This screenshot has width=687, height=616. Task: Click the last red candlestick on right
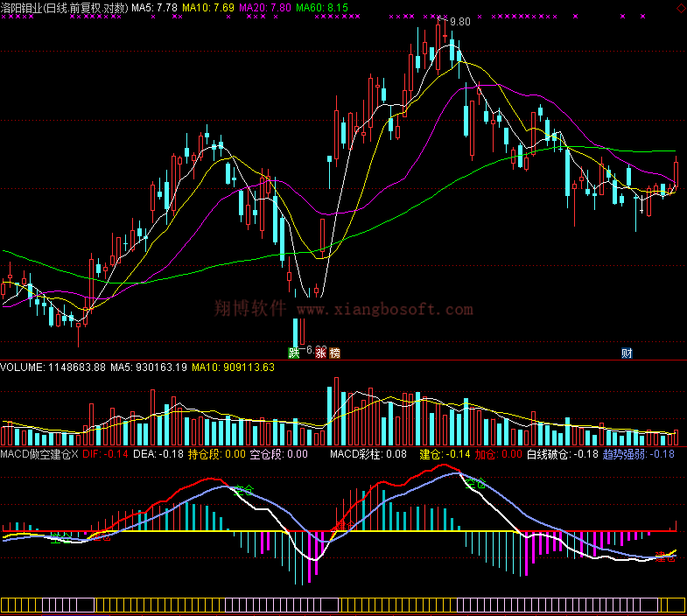pyautogui.click(x=676, y=173)
